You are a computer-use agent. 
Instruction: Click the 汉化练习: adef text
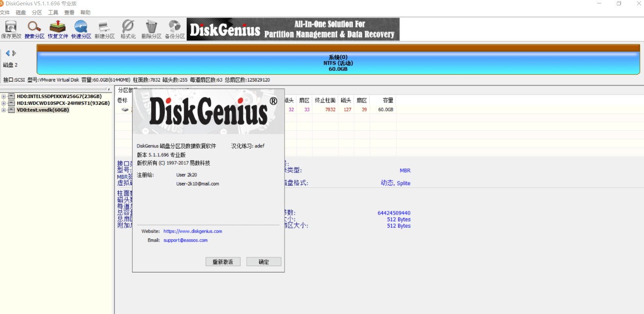point(247,146)
